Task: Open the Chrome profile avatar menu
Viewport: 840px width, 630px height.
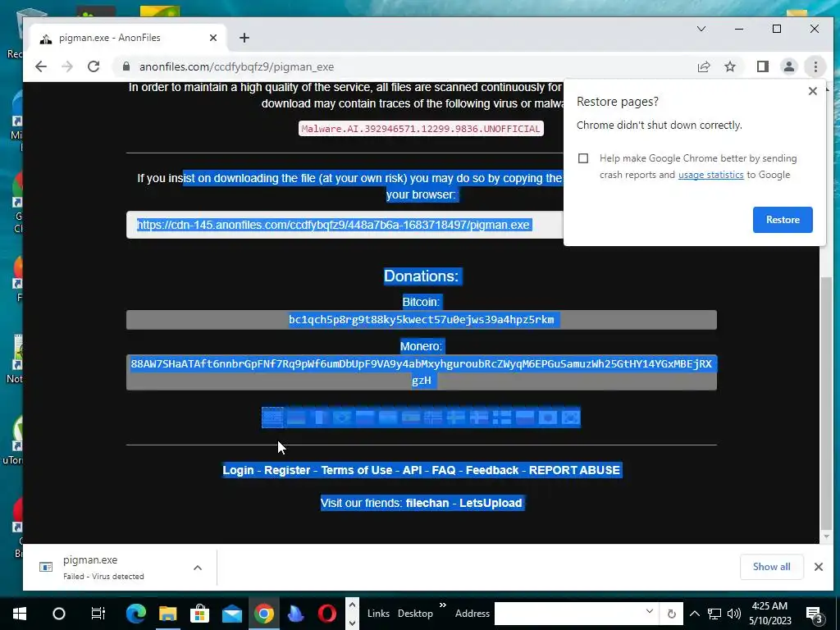Action: pos(789,67)
